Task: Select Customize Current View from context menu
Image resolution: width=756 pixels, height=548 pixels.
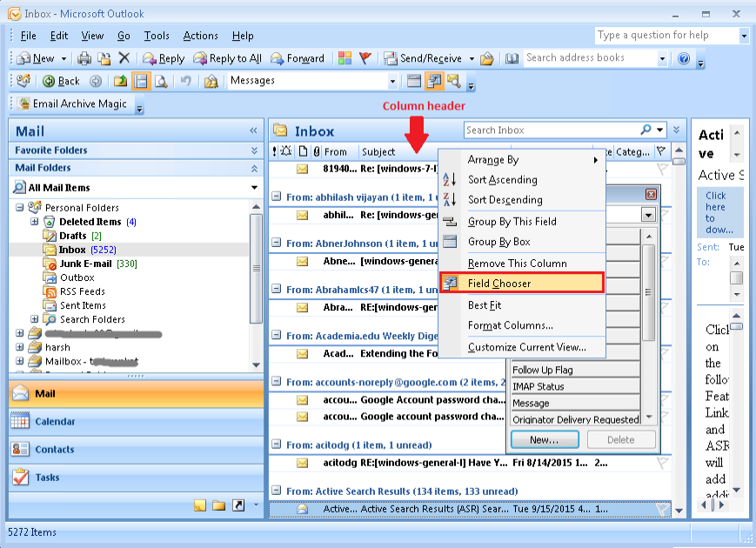Action: (x=523, y=347)
